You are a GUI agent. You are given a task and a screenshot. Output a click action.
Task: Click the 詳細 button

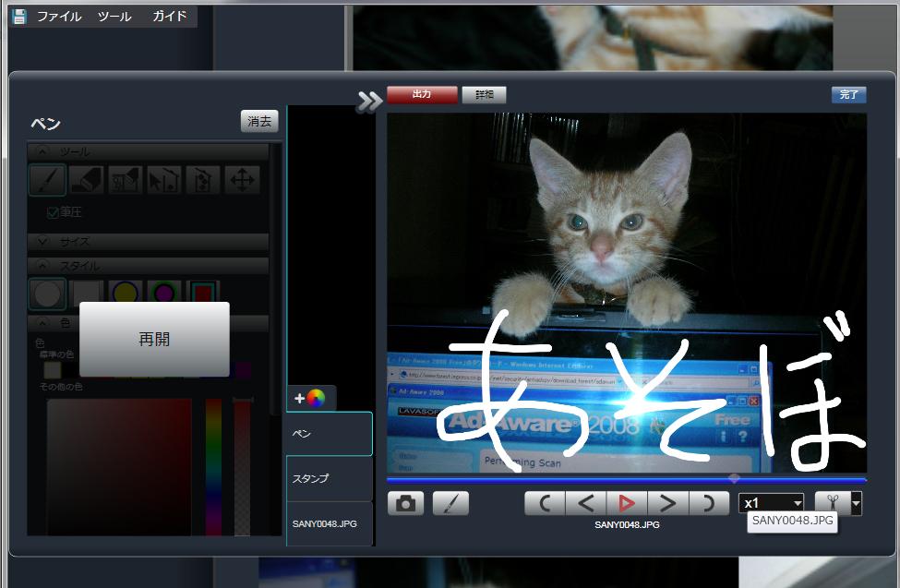point(484,94)
